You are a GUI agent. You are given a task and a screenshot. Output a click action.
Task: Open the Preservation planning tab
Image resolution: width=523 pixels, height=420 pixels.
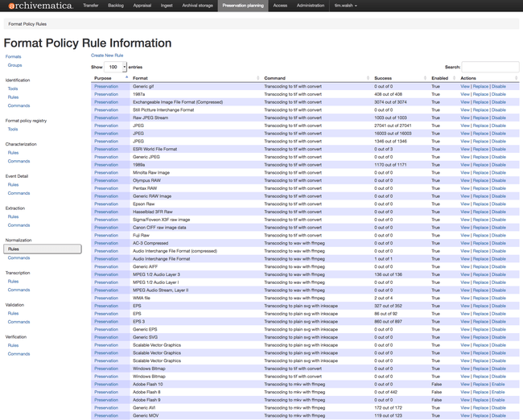pos(242,6)
